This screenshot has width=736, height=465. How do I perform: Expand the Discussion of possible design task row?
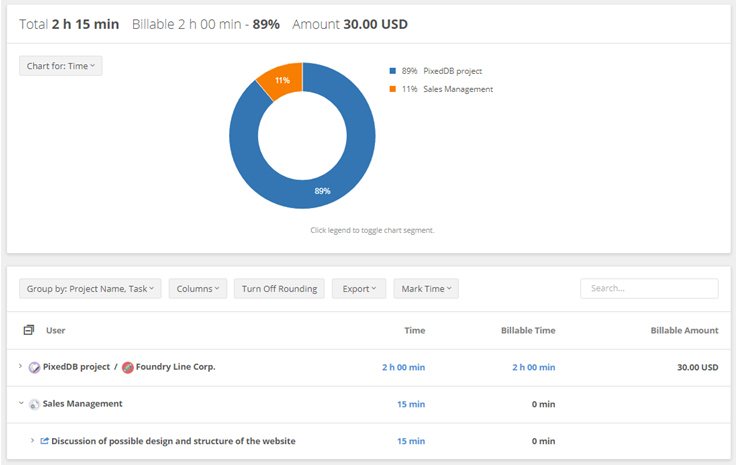pos(31,441)
